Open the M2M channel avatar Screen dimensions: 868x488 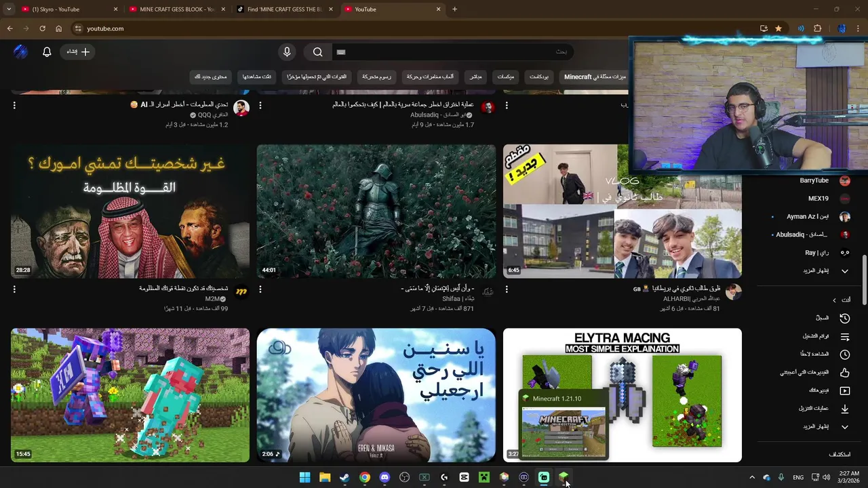coord(241,292)
